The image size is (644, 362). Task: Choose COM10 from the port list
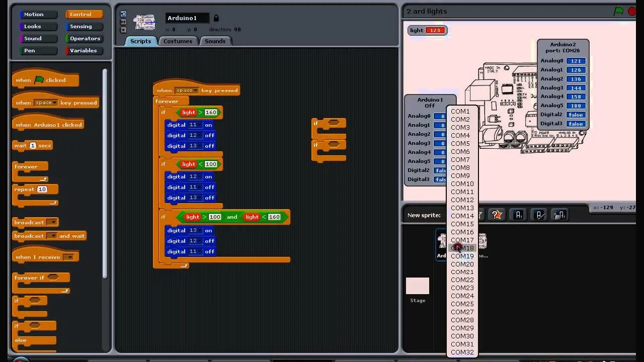[x=462, y=184]
